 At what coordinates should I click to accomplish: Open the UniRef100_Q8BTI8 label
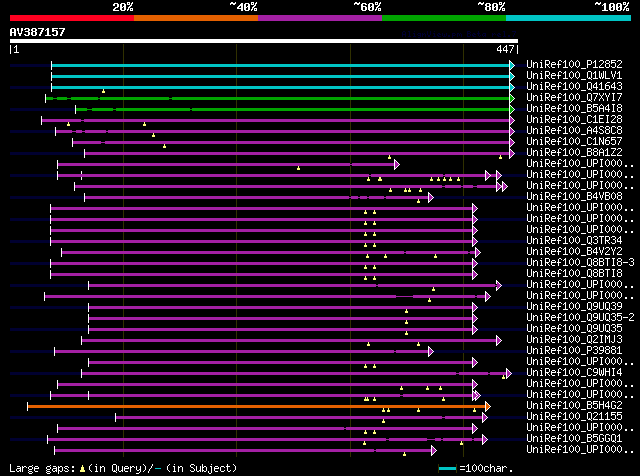(x=574, y=274)
